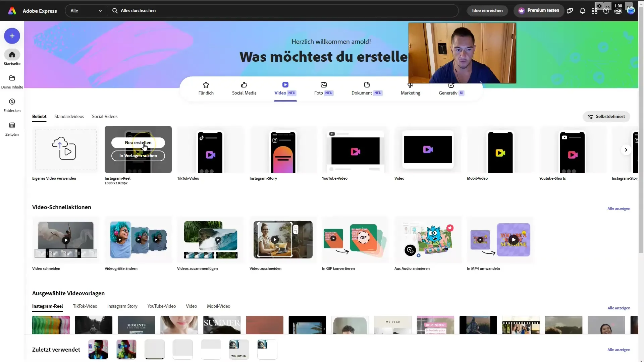Viewport: 644px width, 362px height.
Task: Open Video schneiden quick action
Action: tap(66, 240)
